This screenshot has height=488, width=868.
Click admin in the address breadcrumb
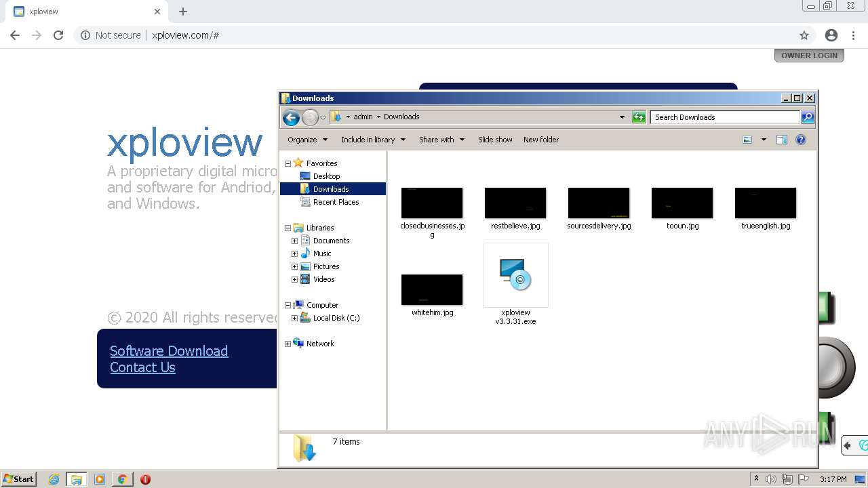[363, 117]
